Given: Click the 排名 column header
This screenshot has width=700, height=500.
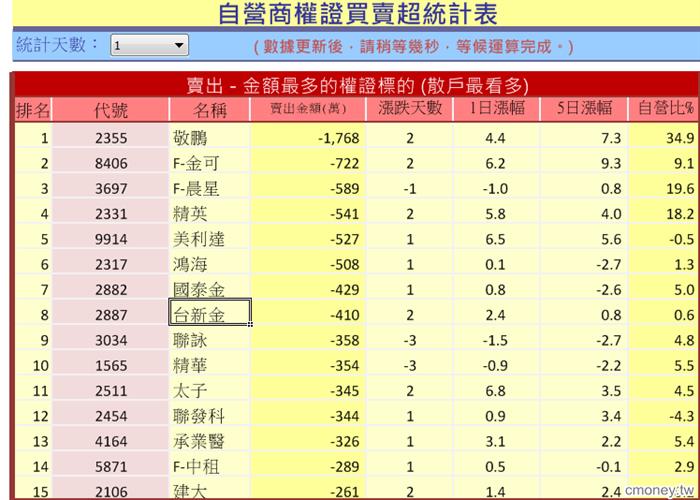Looking at the screenshot, I should tap(33, 109).
